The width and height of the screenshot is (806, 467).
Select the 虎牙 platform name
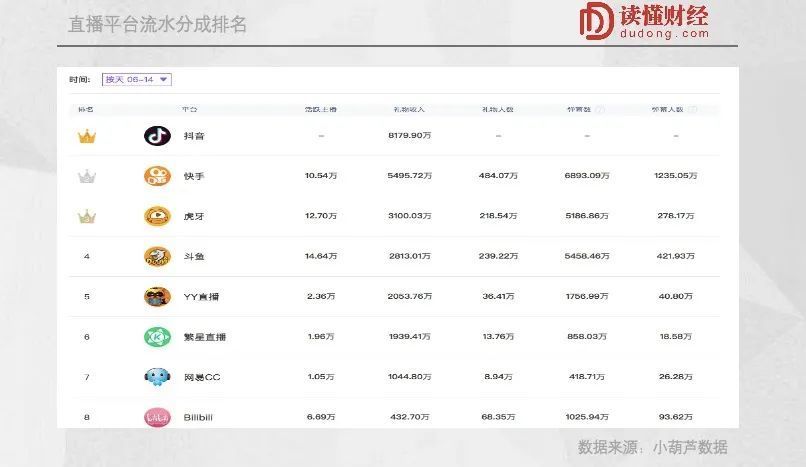pyautogui.click(x=194, y=216)
